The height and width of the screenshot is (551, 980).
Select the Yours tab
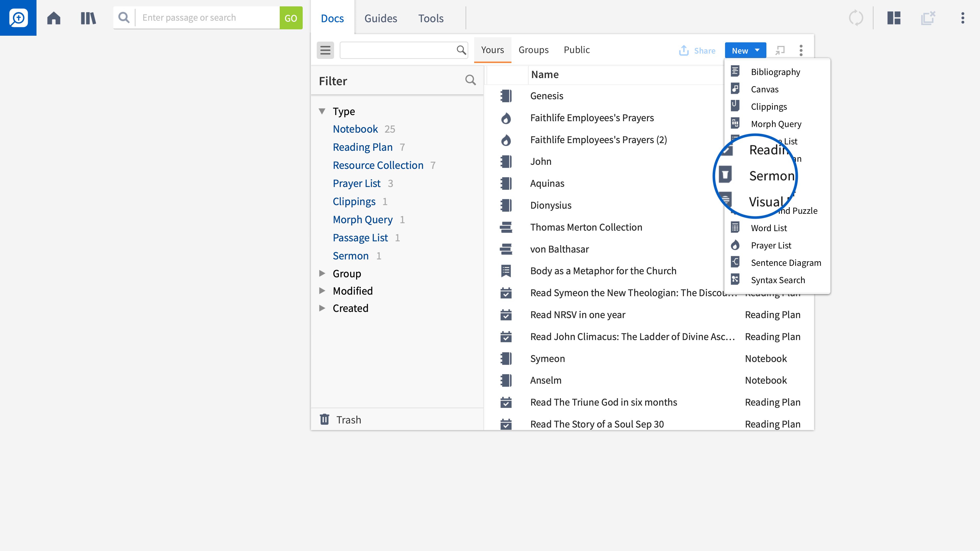point(492,50)
